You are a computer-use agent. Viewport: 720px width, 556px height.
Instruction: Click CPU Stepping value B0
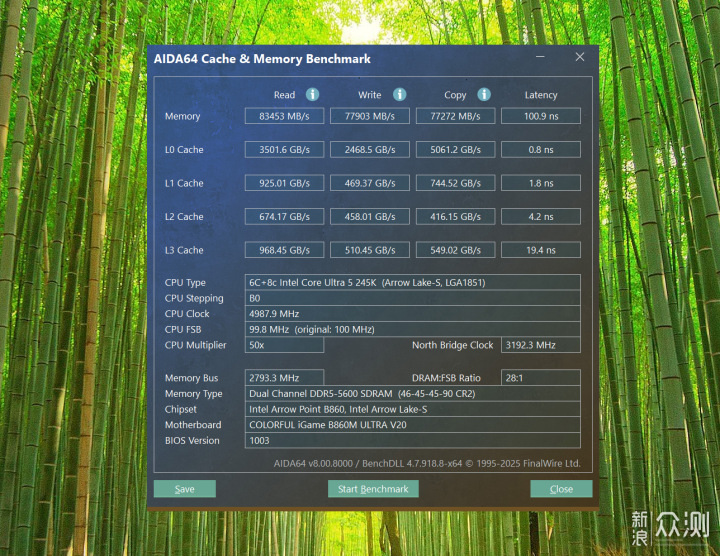pos(412,298)
